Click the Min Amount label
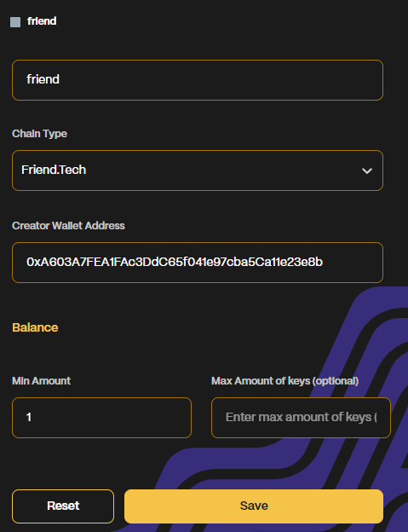 42,381
